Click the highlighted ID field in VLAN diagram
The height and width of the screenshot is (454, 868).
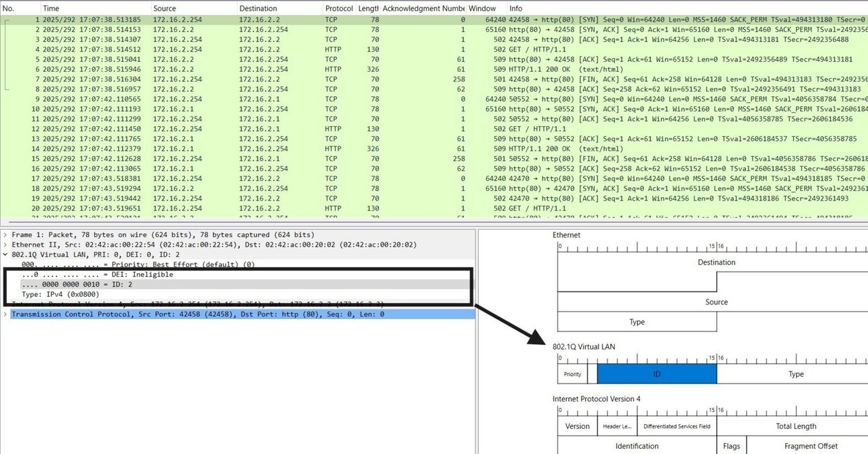click(x=656, y=373)
